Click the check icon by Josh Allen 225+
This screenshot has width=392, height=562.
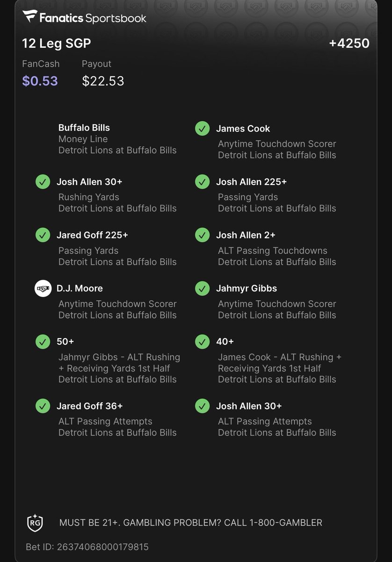click(x=202, y=182)
